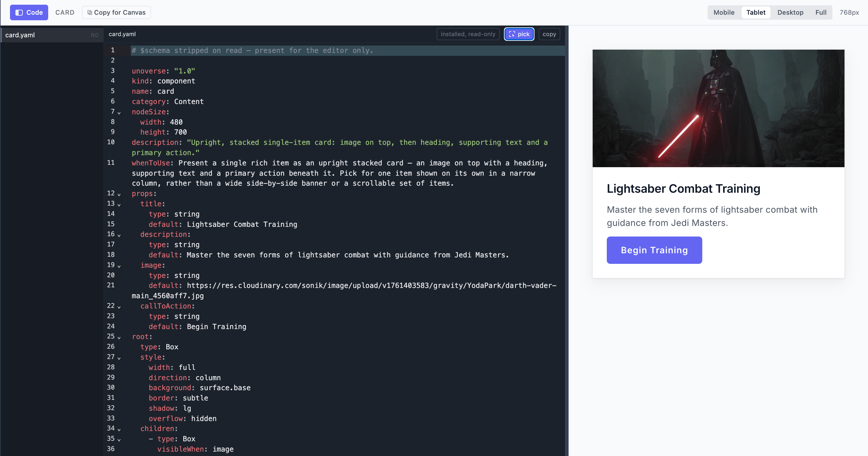
Task: Click the installed, read-only badge
Action: (468, 34)
